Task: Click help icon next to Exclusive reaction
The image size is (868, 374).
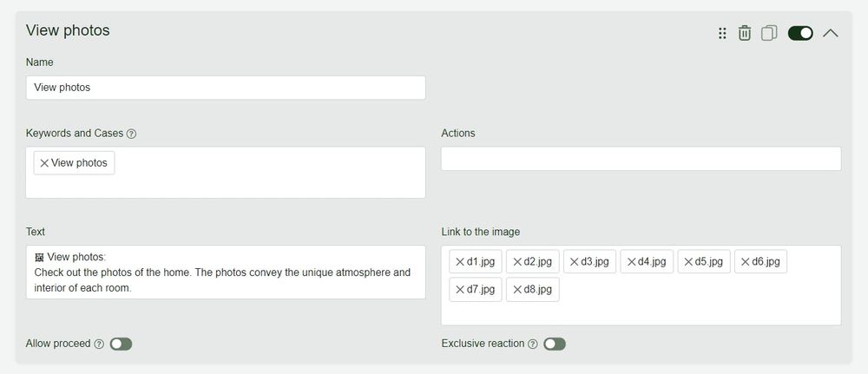Action: (x=533, y=344)
